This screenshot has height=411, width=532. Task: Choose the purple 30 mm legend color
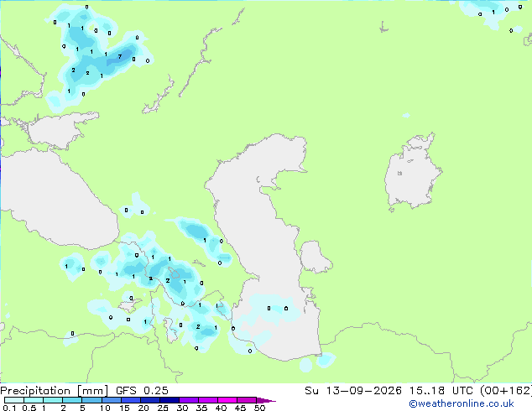point(189,400)
